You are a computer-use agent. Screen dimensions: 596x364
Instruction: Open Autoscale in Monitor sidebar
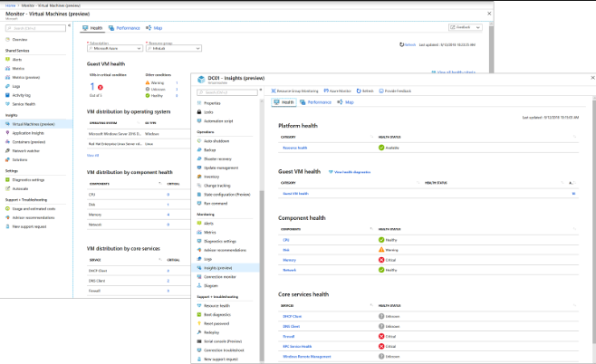20,189
